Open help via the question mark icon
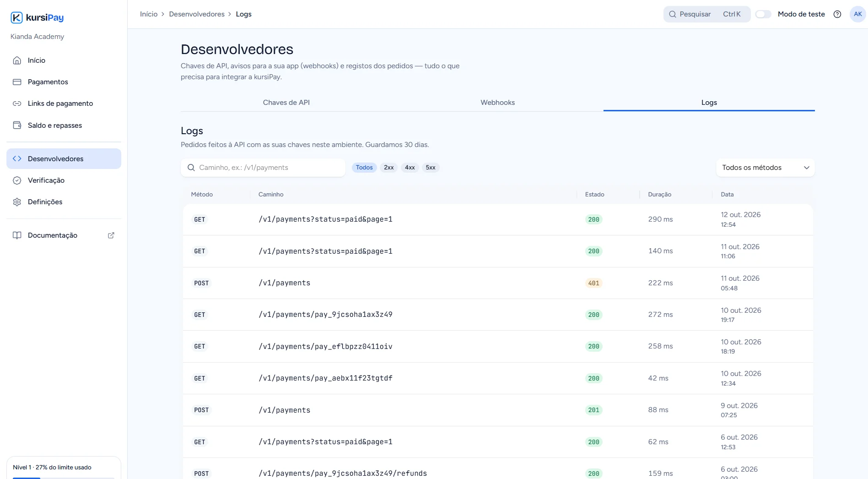Viewport: 868px width, 479px height. tap(837, 14)
